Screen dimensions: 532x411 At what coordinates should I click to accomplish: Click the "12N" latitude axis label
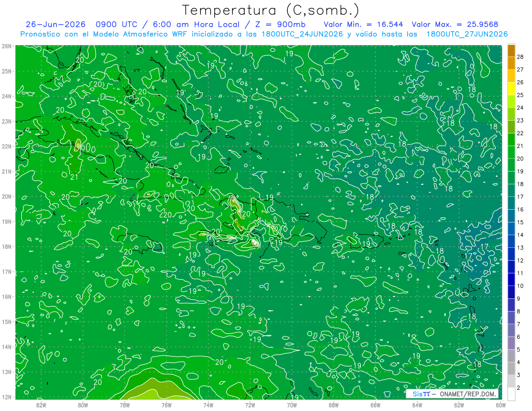coord(7,397)
